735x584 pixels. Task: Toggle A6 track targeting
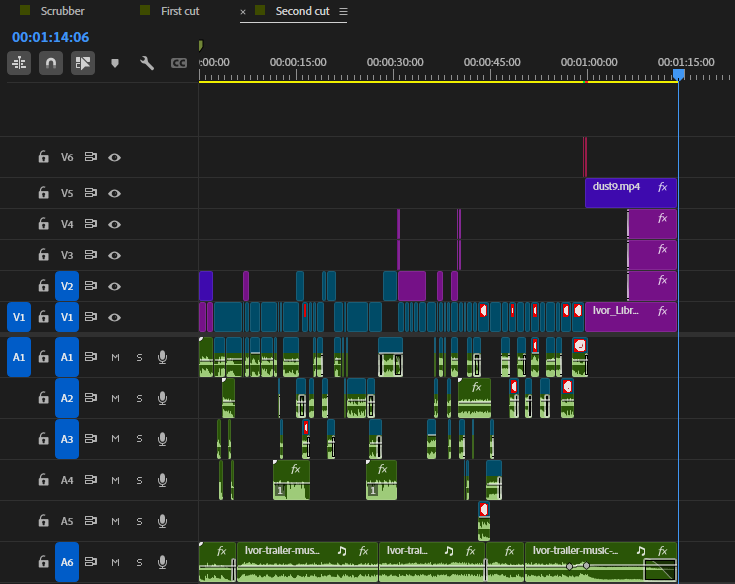pos(67,562)
